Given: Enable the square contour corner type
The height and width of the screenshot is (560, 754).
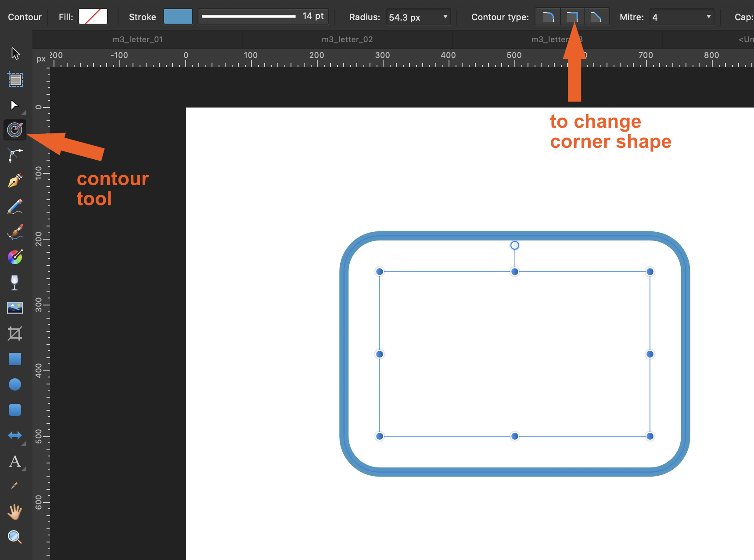Looking at the screenshot, I should [572, 17].
